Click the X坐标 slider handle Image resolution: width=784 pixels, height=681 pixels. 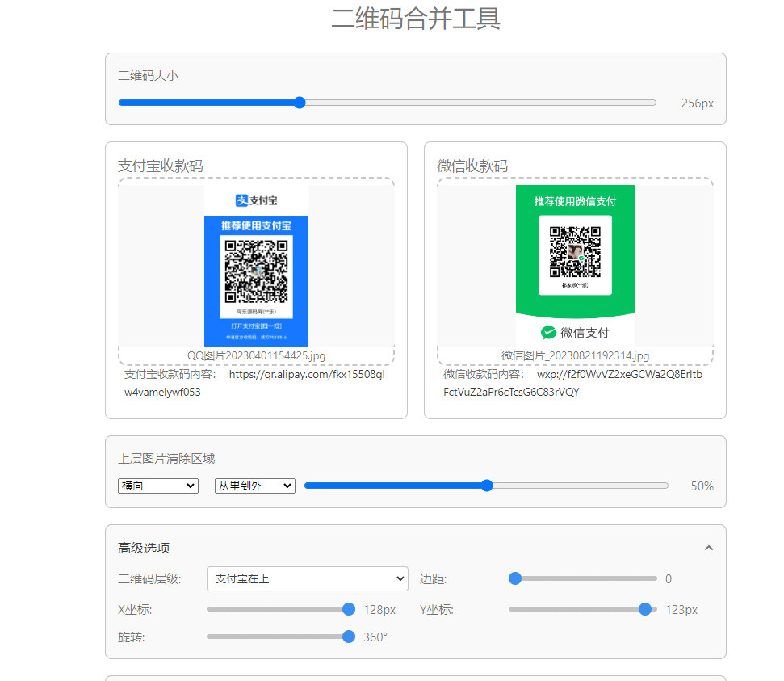coord(349,609)
